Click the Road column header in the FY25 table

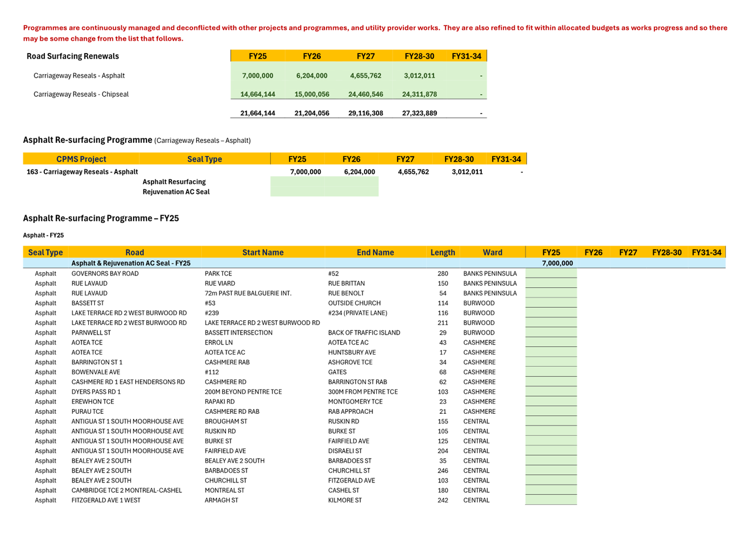click(135, 253)
